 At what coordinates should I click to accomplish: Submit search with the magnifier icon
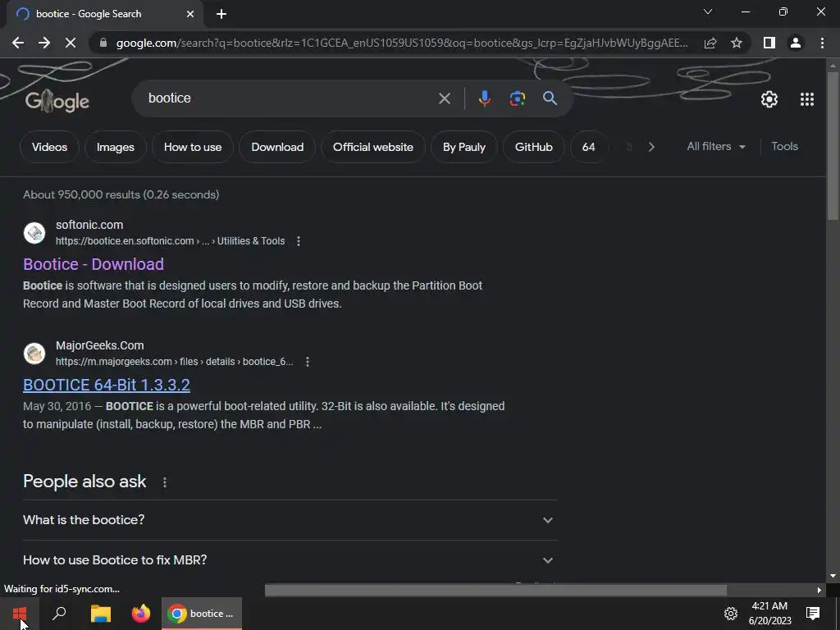tap(550, 98)
